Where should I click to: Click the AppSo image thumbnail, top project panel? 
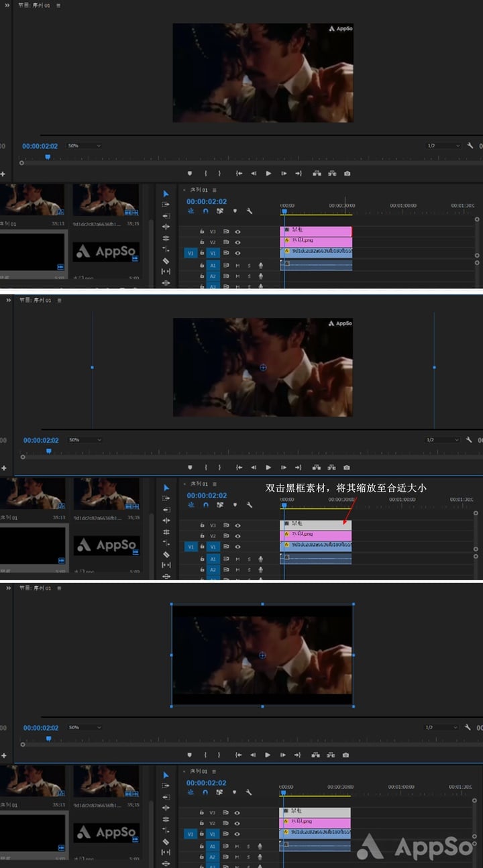106,252
